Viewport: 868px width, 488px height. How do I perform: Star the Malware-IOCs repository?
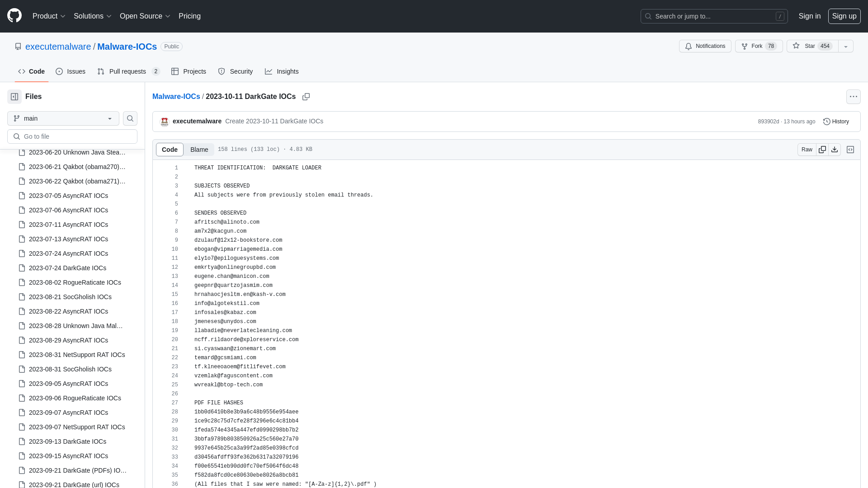click(x=812, y=46)
